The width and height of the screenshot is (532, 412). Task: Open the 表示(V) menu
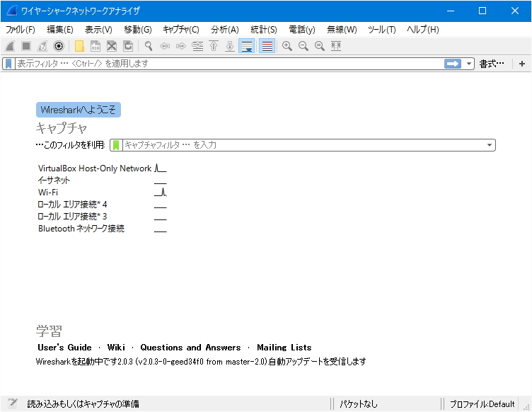[98, 30]
